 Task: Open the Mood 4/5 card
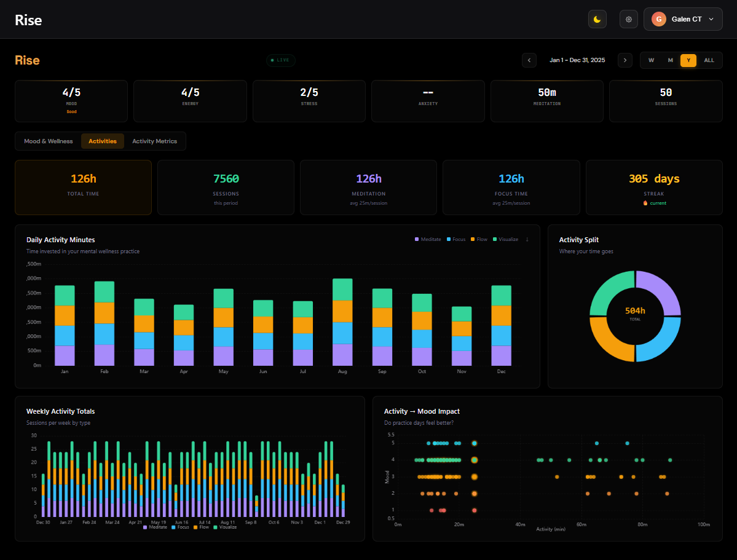(71, 101)
